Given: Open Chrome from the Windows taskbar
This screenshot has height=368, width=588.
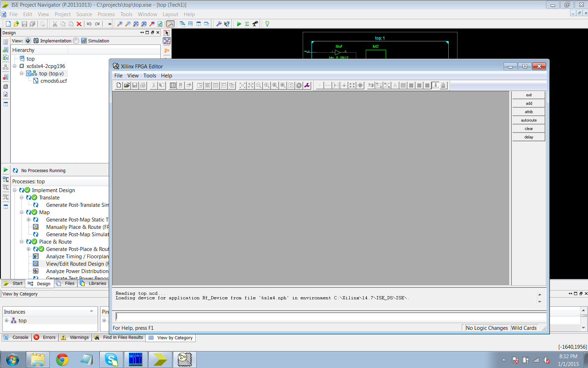Looking at the screenshot, I should (62, 360).
